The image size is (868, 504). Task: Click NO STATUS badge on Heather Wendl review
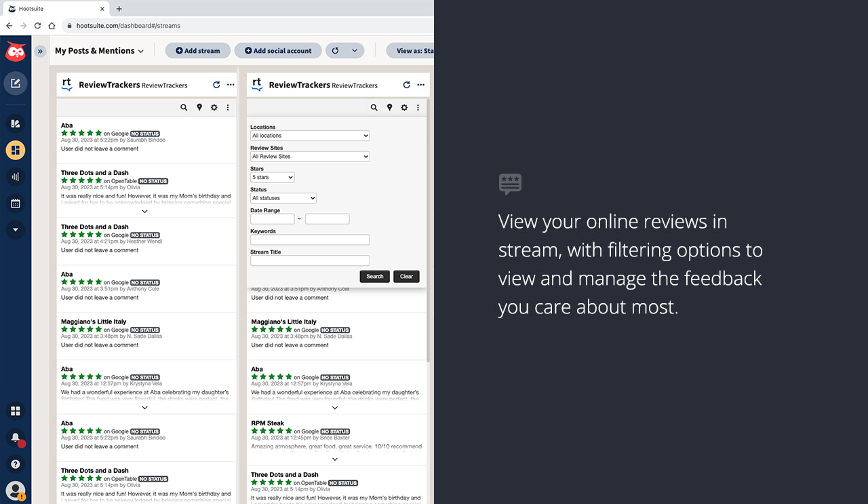[x=144, y=235]
